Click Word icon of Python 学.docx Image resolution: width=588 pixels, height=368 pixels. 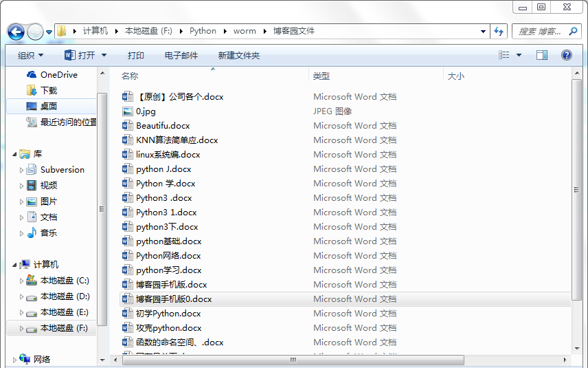pyautogui.click(x=128, y=184)
